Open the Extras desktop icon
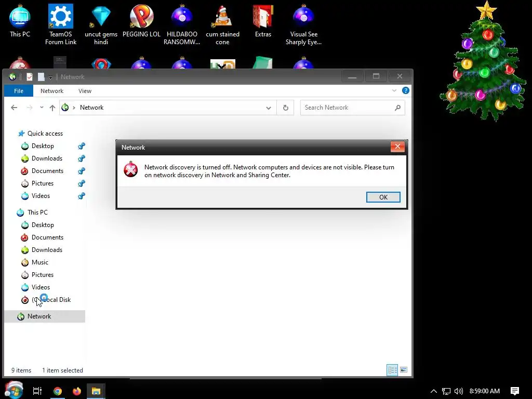Screen dimensions: 532x399 tap(263, 21)
